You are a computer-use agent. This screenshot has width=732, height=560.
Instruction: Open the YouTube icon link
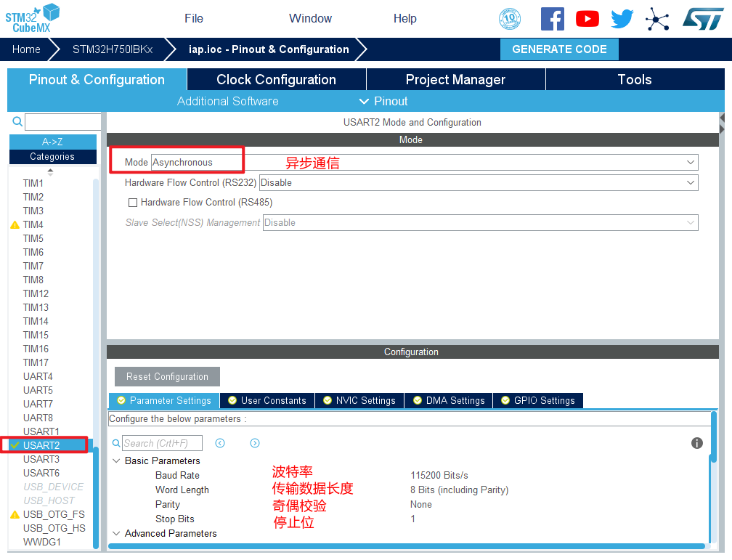coord(587,19)
